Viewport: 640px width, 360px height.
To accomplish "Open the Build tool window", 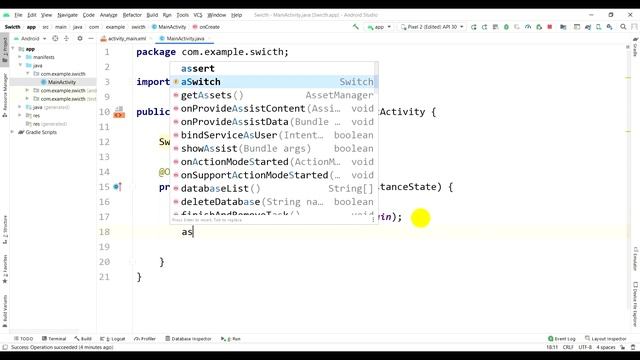I will 83,339.
